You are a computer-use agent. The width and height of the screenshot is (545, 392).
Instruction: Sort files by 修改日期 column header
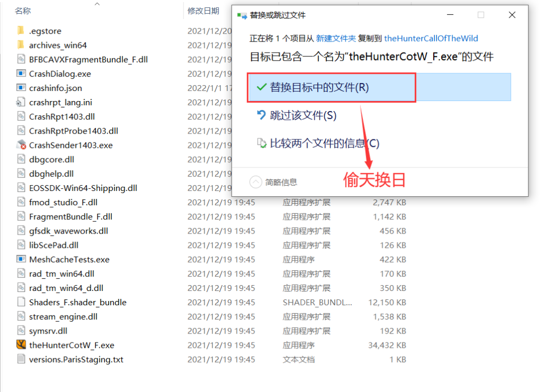(x=203, y=11)
